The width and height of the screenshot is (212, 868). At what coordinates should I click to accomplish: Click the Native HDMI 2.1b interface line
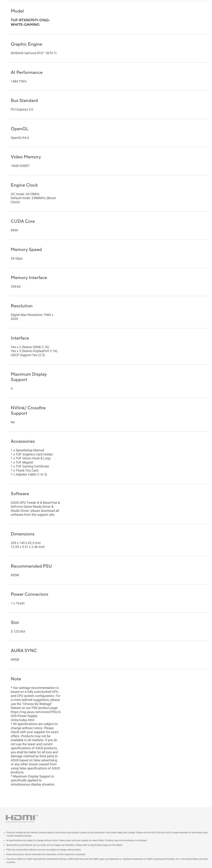coord(30,347)
